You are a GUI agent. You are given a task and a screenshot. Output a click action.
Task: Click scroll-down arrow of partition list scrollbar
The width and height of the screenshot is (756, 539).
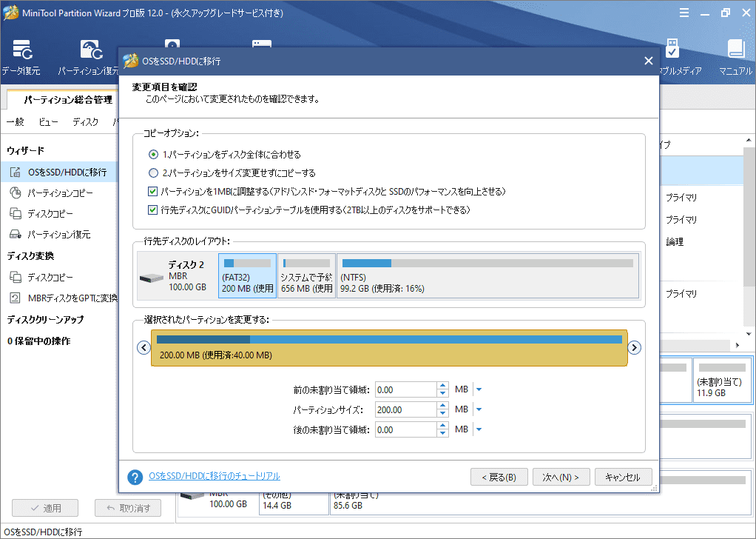(749, 333)
